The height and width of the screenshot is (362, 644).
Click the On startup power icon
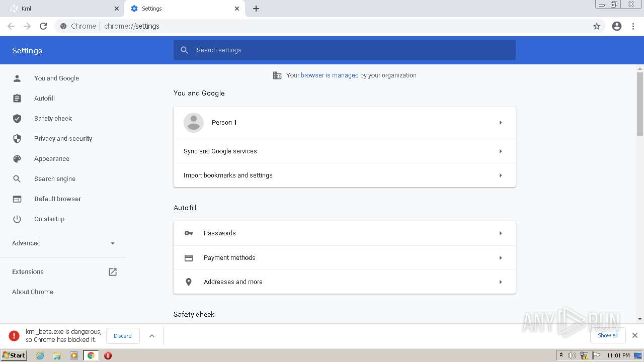17,219
